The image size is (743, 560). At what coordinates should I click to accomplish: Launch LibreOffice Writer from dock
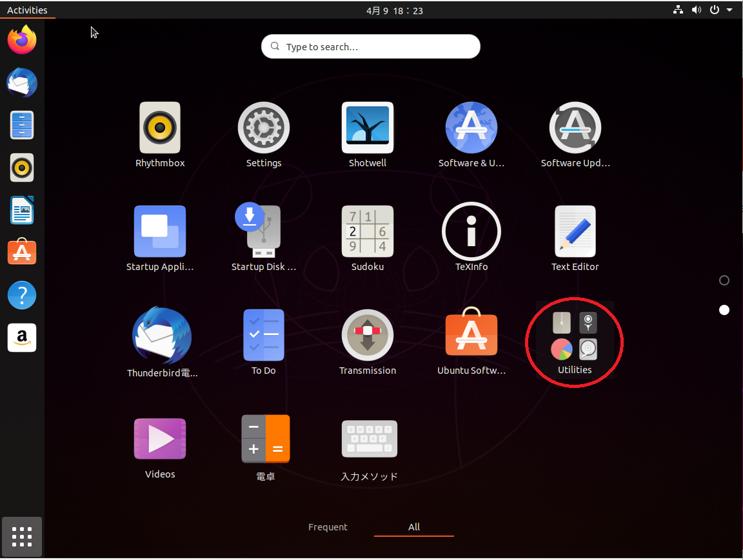coord(22,209)
